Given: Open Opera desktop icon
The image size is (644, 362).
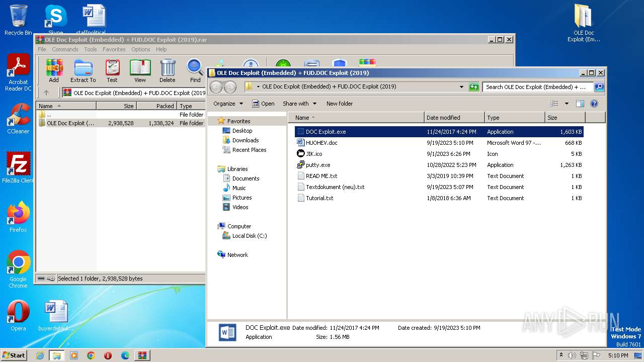Looking at the screenshot, I should (x=18, y=315).
